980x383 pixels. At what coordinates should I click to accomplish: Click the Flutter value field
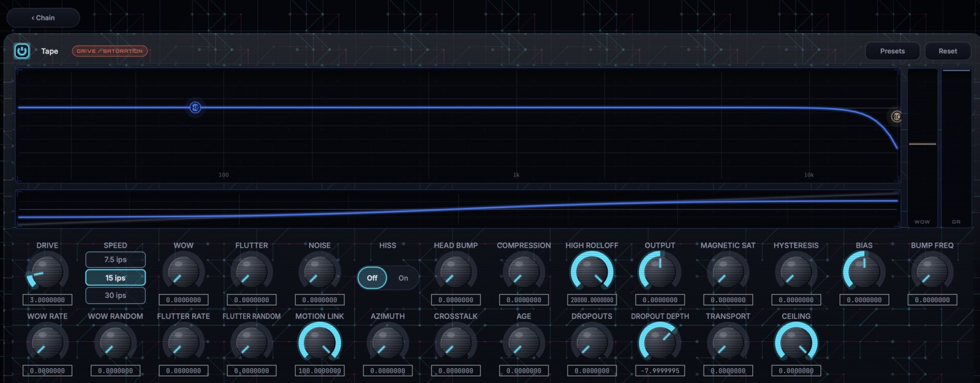(x=251, y=300)
